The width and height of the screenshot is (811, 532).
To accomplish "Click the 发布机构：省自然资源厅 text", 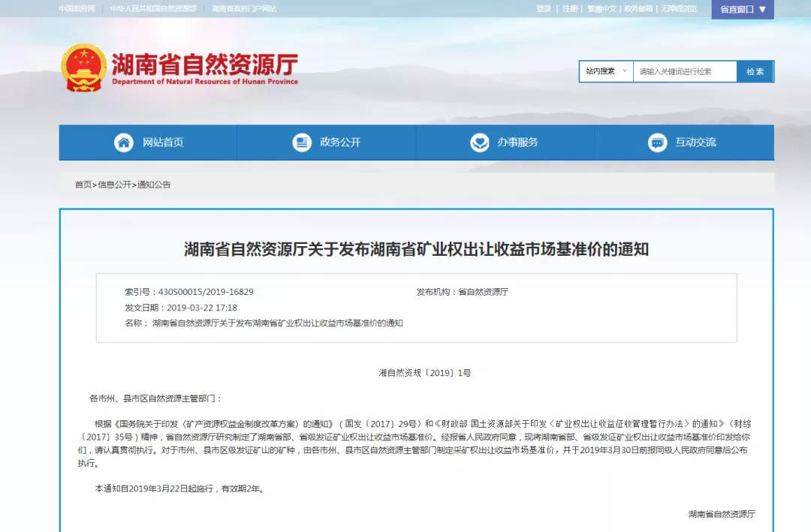I will [463, 292].
